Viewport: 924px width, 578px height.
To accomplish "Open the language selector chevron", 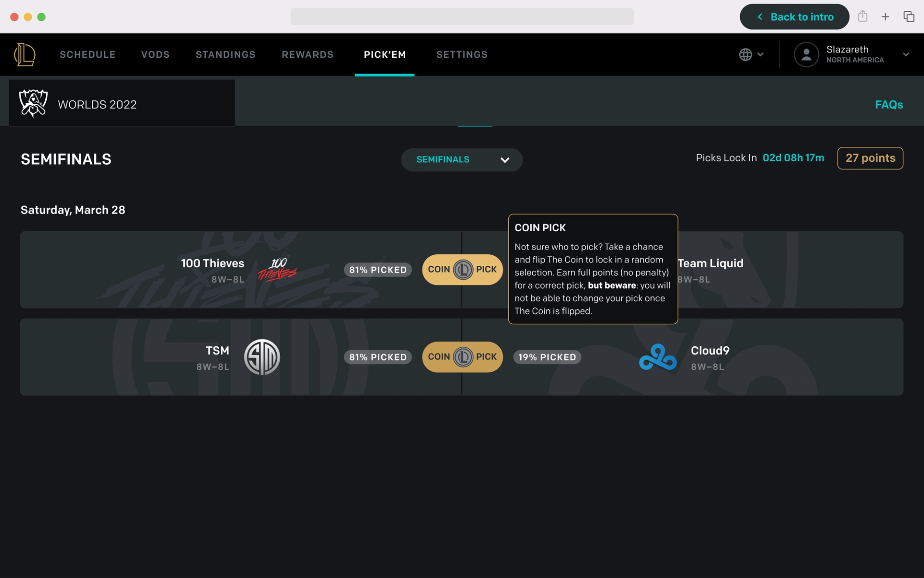I will 760,54.
